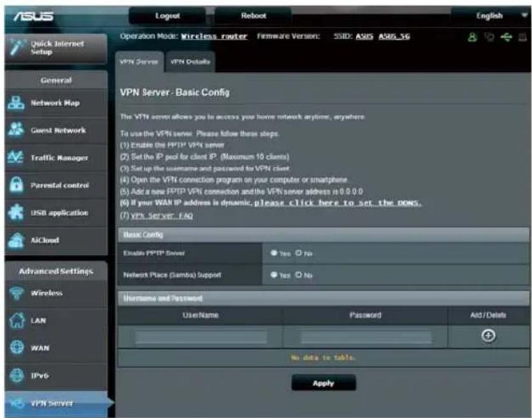Open USB application menu item
Image resolution: width=532 pixels, height=418 pixels.
(x=57, y=213)
